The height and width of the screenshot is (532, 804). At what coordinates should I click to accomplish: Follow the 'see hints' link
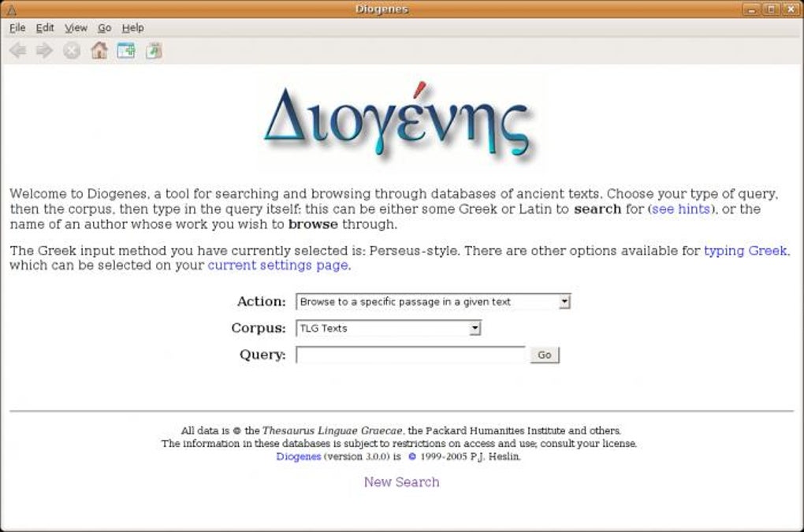(680, 209)
